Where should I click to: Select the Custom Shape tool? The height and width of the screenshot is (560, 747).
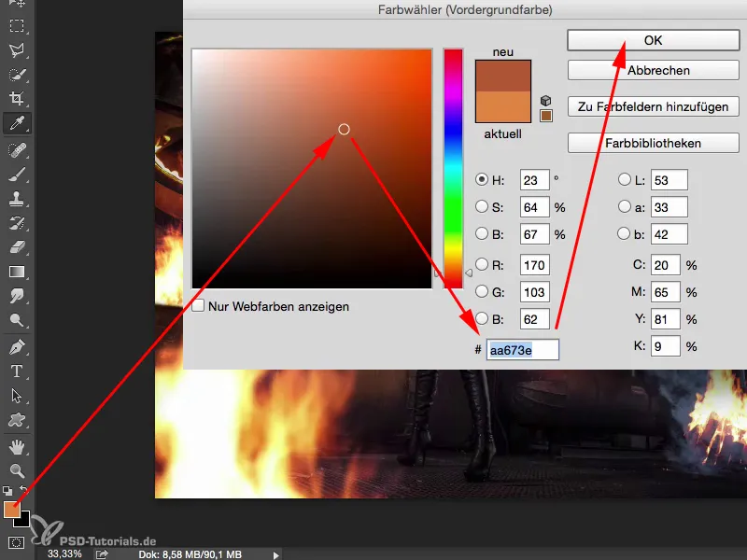point(17,420)
